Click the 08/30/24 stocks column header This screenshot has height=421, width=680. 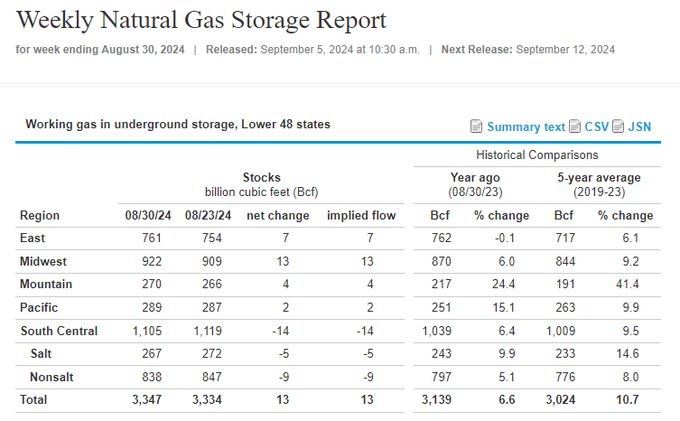149,215
